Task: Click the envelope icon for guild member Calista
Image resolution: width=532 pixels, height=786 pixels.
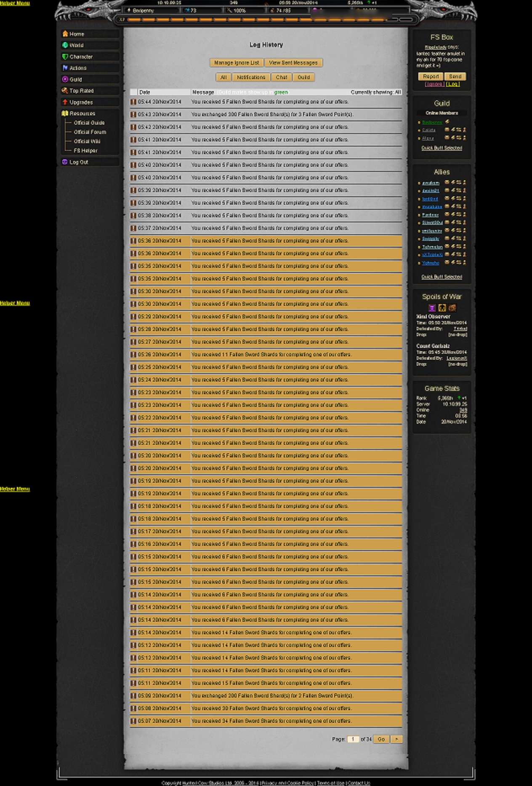Action: [x=447, y=130]
